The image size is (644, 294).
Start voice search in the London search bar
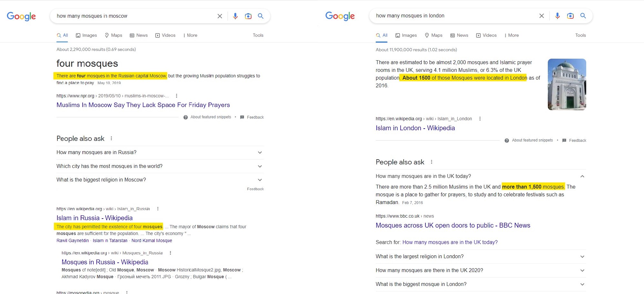tap(557, 16)
